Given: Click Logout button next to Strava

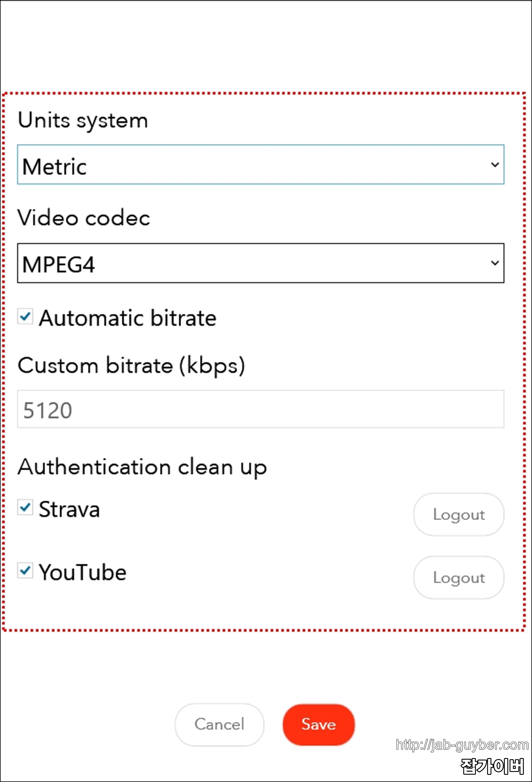Looking at the screenshot, I should coord(459,514).
